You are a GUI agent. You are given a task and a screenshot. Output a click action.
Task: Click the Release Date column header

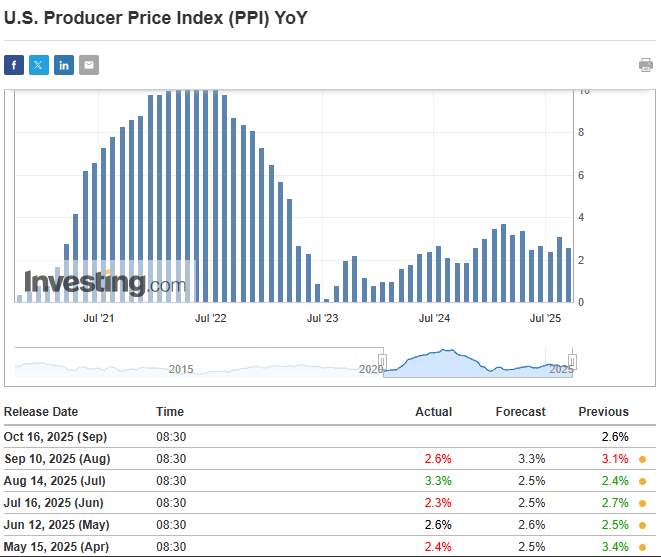pyautogui.click(x=41, y=412)
